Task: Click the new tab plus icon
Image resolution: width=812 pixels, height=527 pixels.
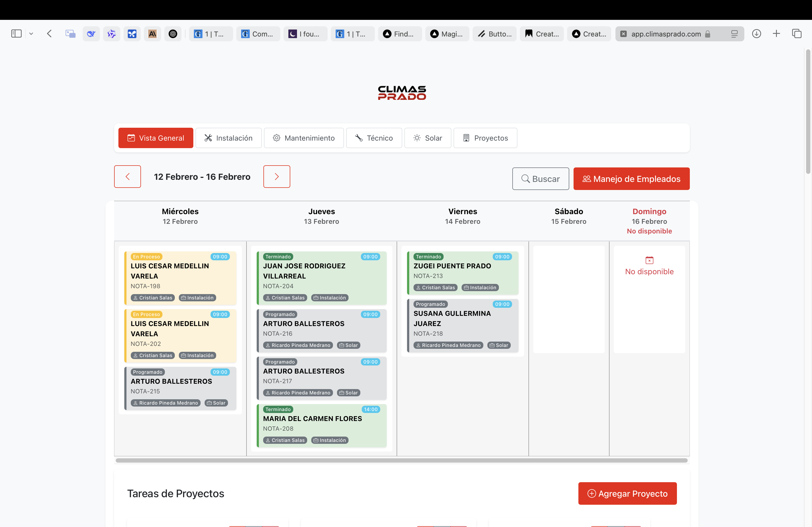Action: tap(776, 34)
